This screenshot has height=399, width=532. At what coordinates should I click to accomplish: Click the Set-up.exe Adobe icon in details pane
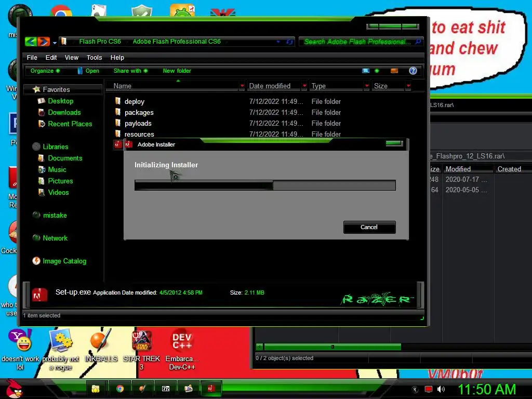(x=39, y=295)
